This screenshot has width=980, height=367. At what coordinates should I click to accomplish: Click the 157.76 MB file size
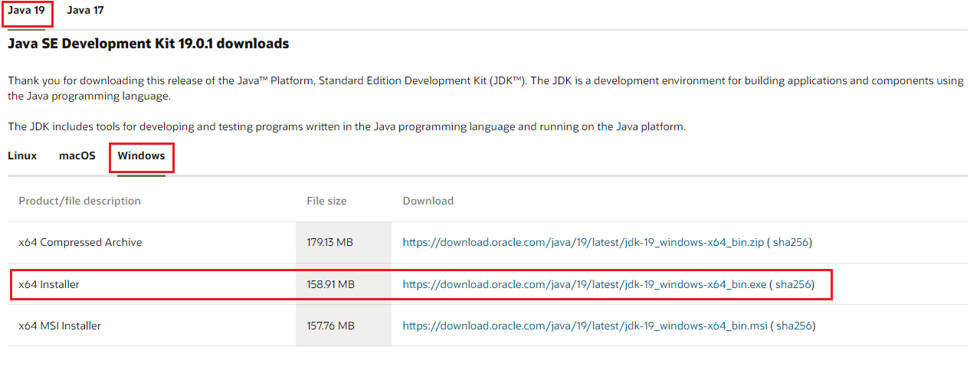(330, 326)
